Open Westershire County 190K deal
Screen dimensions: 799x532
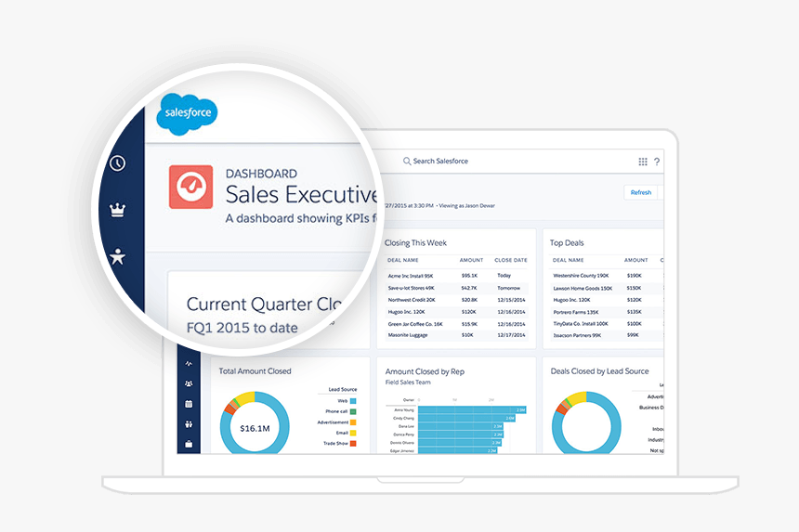point(581,276)
